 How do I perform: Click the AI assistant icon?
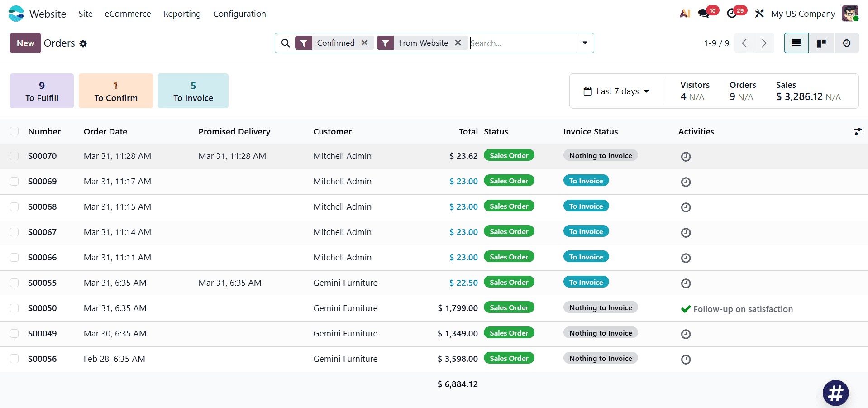(x=684, y=14)
